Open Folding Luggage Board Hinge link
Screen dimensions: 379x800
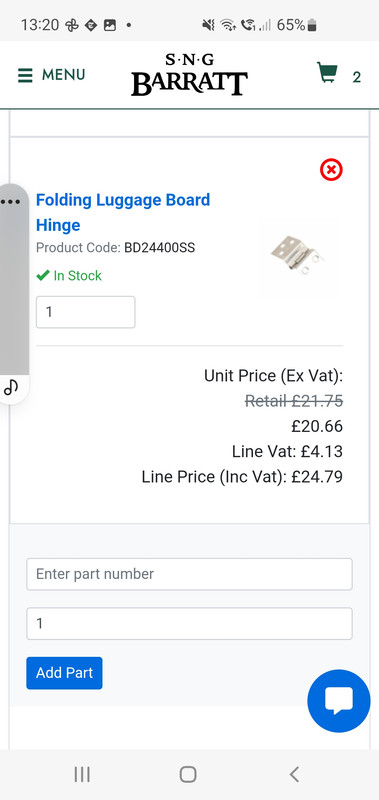[123, 212]
